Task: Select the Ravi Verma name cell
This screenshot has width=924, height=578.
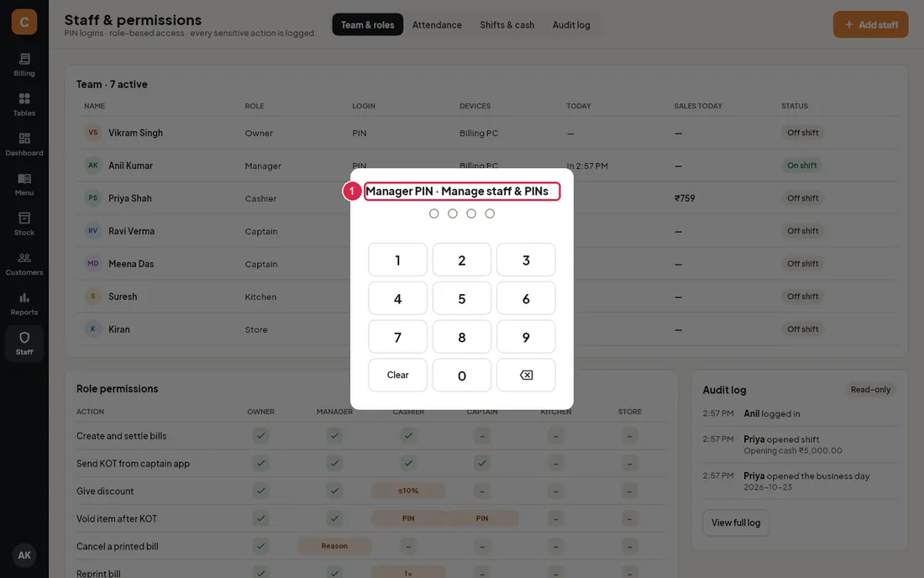Action: point(131,231)
